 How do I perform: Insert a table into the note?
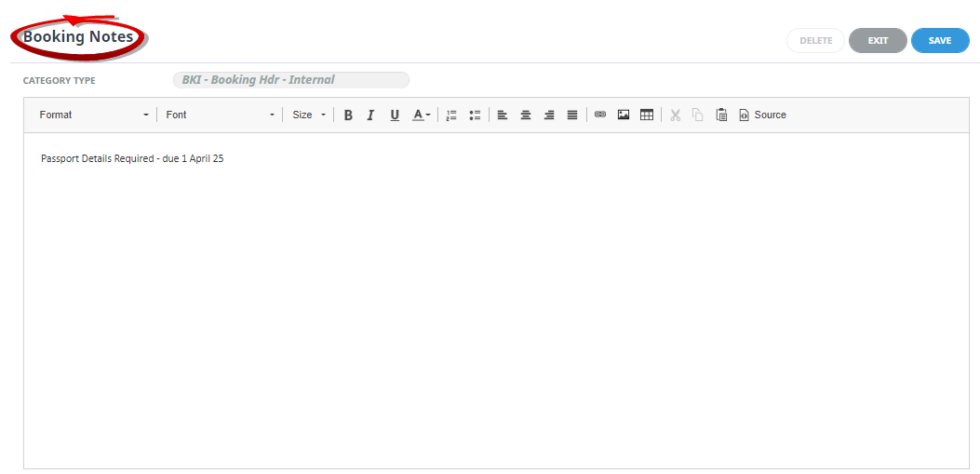click(x=647, y=115)
